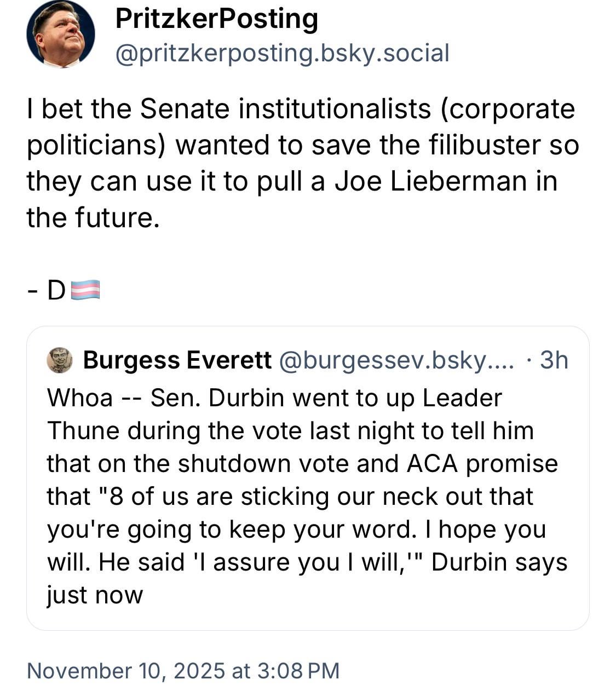Click the PritzkerPosting display name

[217, 19]
